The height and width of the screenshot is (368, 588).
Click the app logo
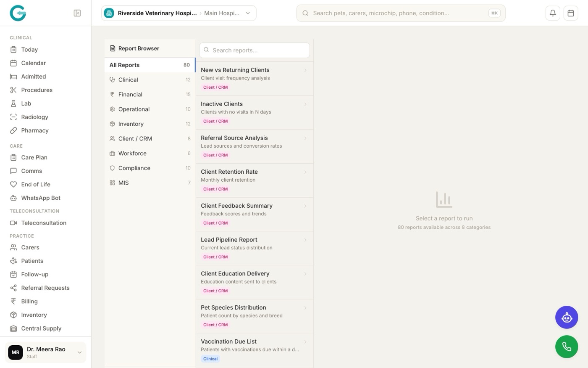18,13
